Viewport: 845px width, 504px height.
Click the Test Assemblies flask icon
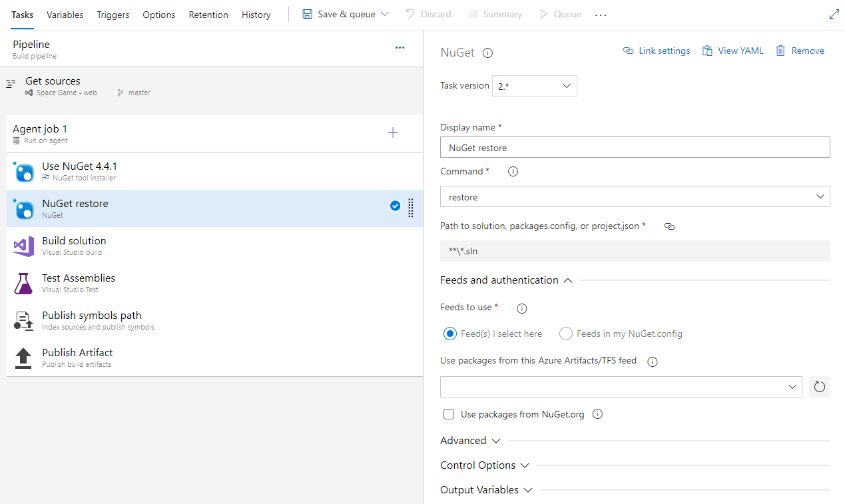(x=23, y=284)
